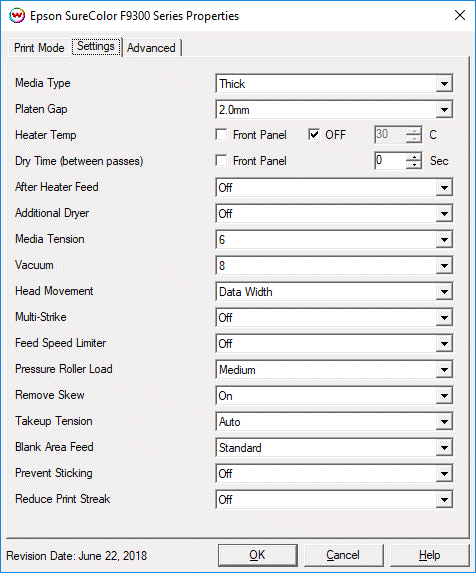The width and height of the screenshot is (476, 573).
Task: Open the Media Tension dropdown
Action: point(334,239)
